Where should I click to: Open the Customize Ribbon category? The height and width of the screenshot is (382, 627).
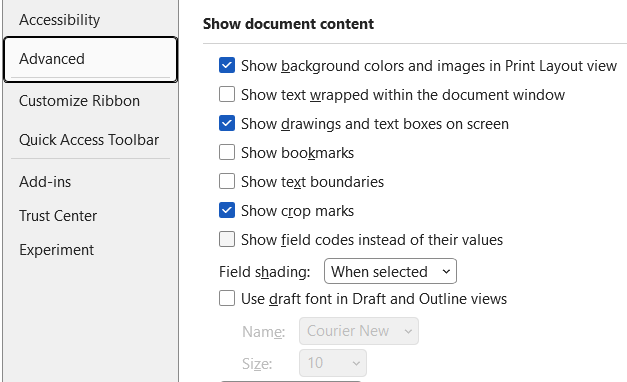[80, 101]
